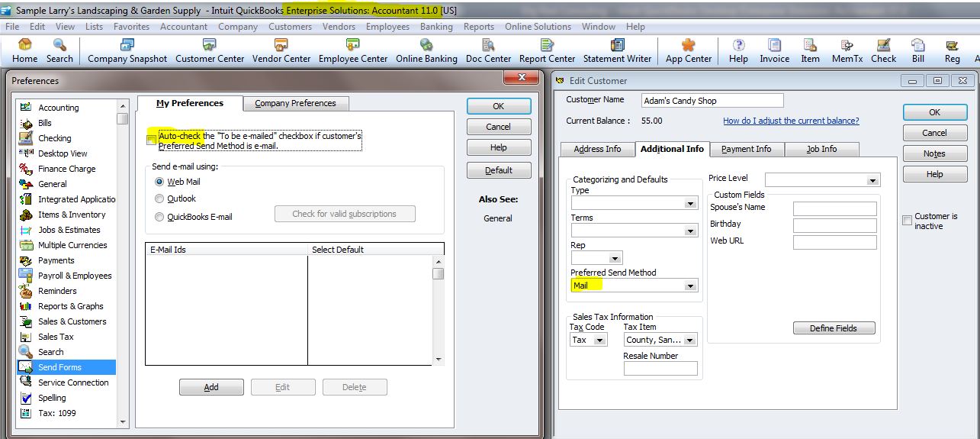980x439 pixels.
Task: Click the Spouse's Name field
Action: (x=835, y=208)
